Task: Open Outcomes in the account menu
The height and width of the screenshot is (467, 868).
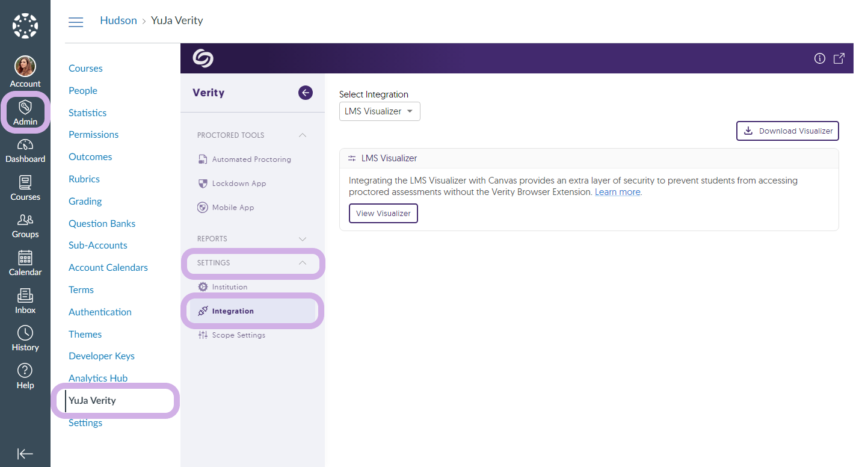Action: point(90,157)
